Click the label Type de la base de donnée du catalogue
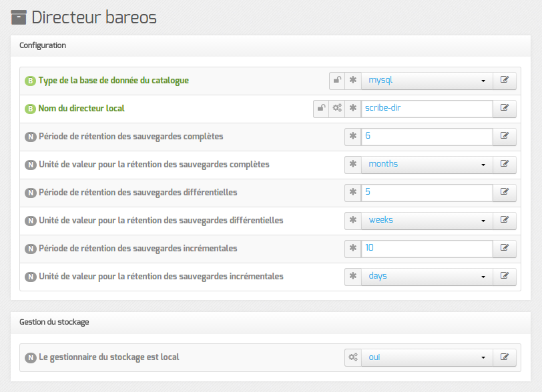 (x=113, y=81)
